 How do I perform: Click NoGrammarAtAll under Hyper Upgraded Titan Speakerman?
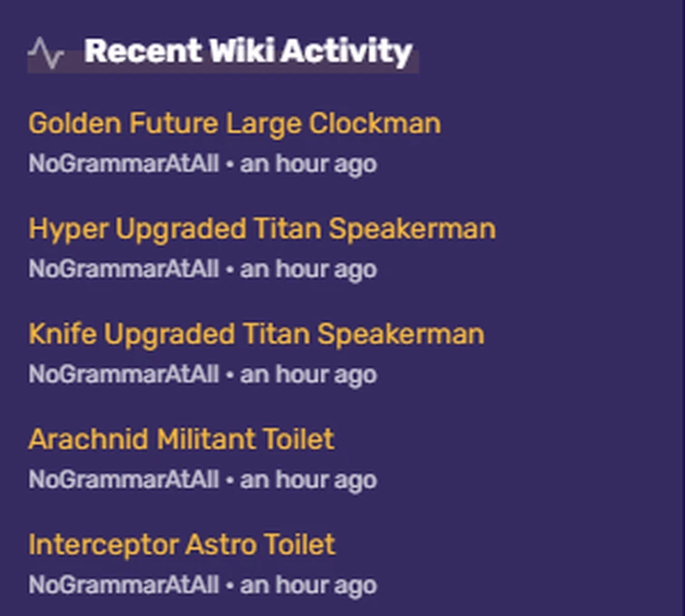click(123, 269)
